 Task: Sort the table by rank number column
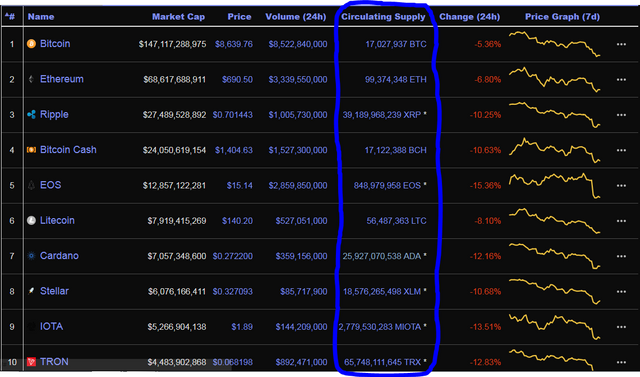pyautogui.click(x=10, y=17)
